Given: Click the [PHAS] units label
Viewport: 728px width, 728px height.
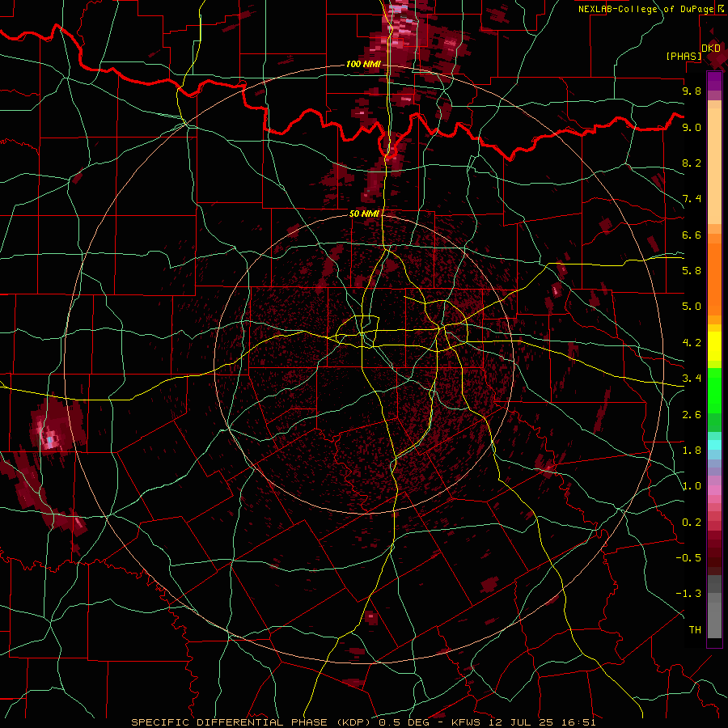Looking at the screenshot, I should click(x=684, y=57).
